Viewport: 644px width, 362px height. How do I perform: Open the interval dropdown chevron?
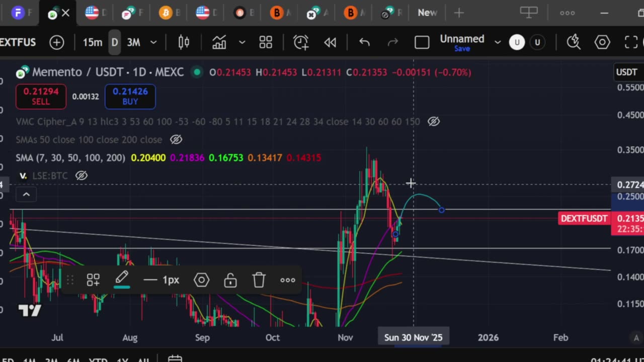point(153,43)
